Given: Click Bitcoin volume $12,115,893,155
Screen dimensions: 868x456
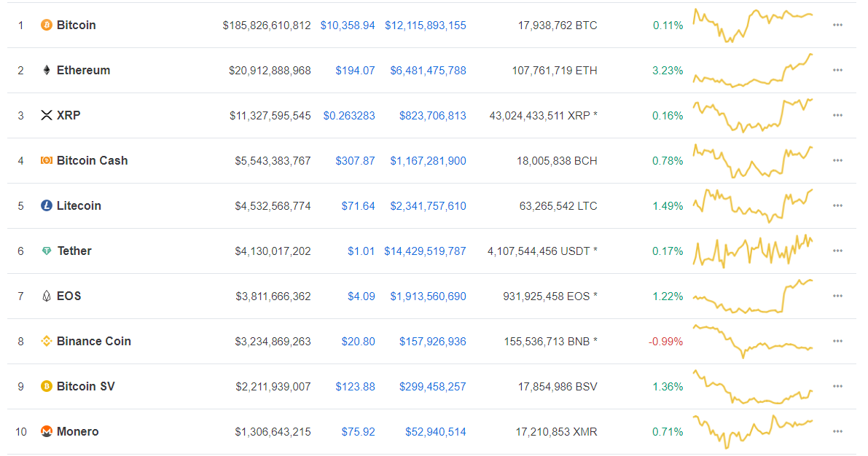Looking at the screenshot, I should [426, 25].
